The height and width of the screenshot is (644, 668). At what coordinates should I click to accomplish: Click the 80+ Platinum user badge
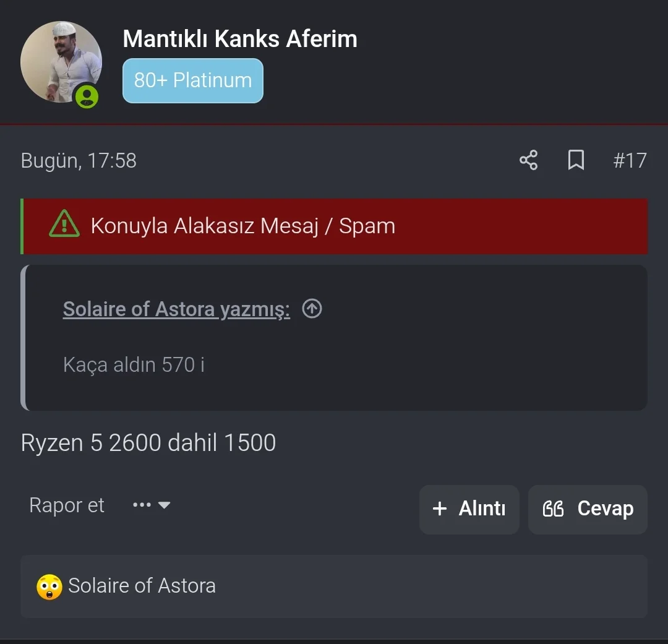click(x=193, y=80)
